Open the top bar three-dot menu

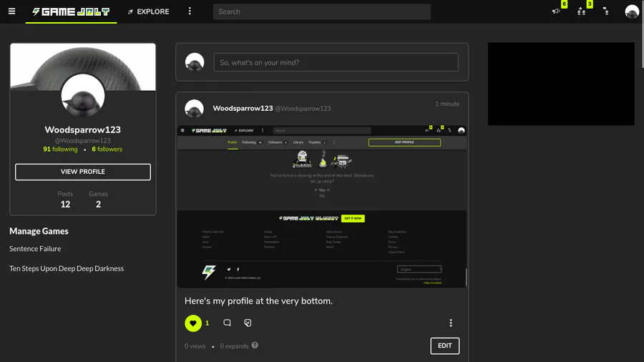pos(190,11)
